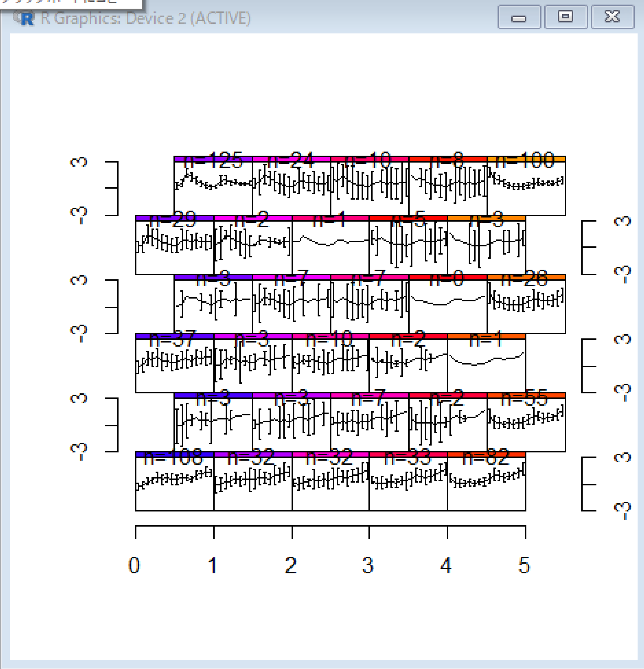Click the red color bar above n=5
The image size is (644, 669).
coord(408,218)
